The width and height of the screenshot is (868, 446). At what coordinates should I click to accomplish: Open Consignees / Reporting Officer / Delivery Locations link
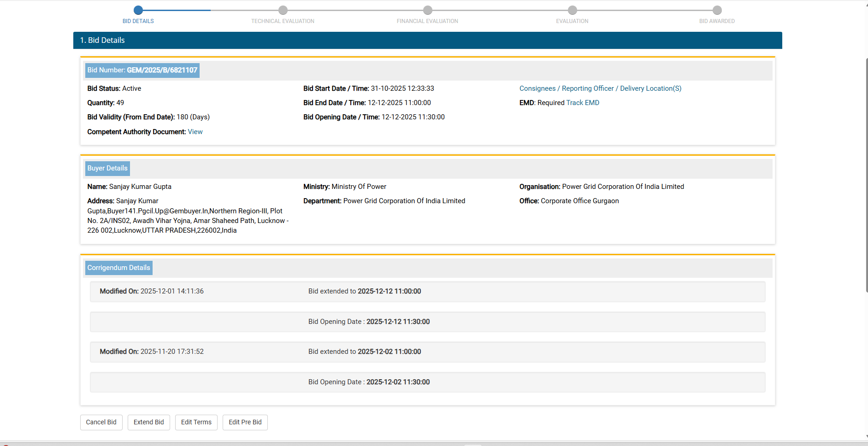(600, 88)
